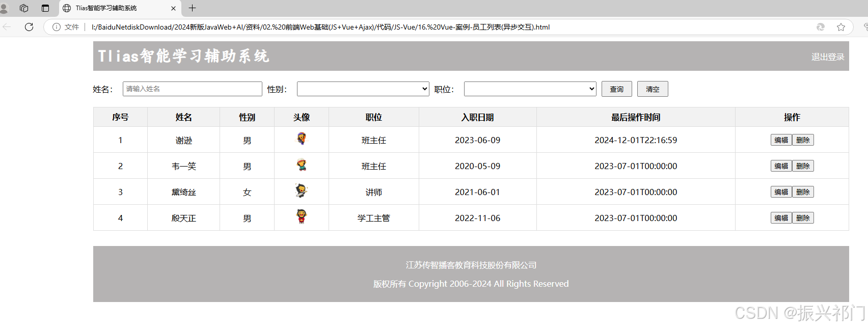Open the workspaces icon in title bar
Image resolution: width=868 pixels, height=328 pixels.
[24, 8]
